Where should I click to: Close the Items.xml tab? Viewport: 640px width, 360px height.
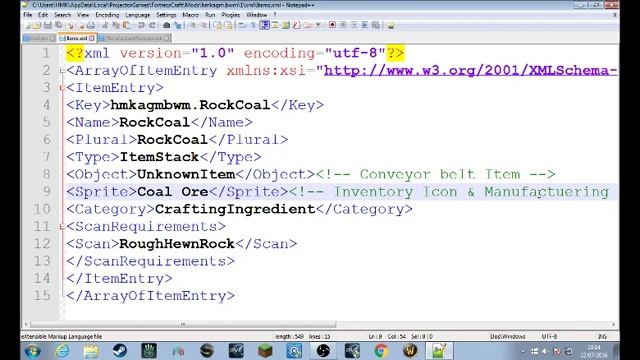92,38
